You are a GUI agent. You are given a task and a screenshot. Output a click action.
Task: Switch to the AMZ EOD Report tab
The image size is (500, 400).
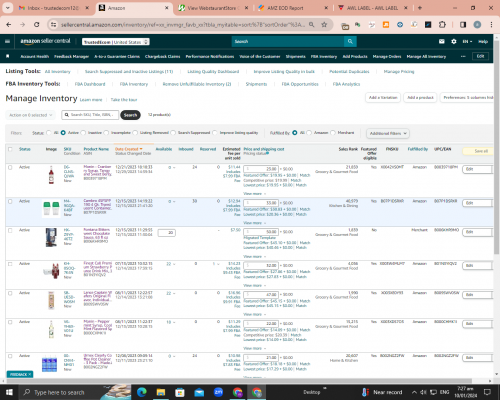pyautogui.click(x=293, y=8)
